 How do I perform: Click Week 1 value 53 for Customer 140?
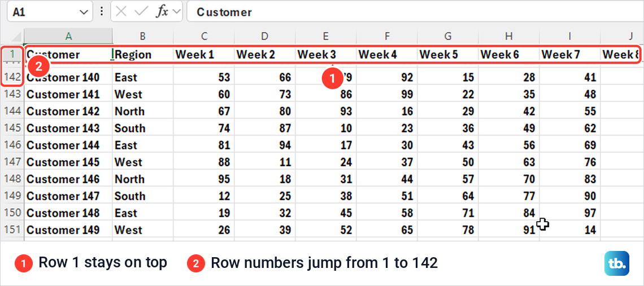(x=203, y=77)
